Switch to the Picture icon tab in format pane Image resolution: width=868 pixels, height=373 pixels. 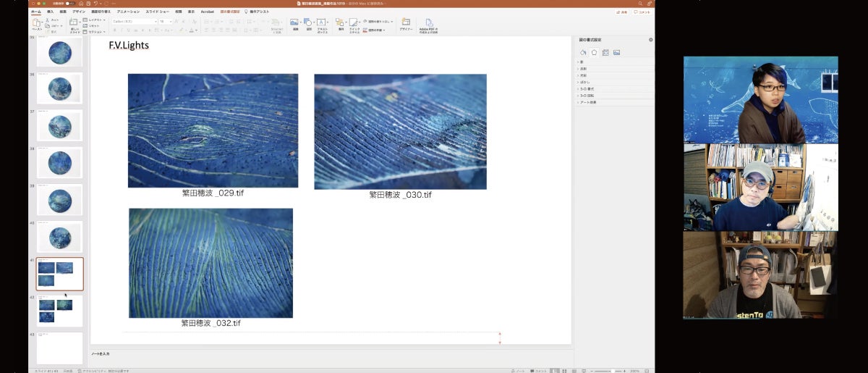coord(616,53)
